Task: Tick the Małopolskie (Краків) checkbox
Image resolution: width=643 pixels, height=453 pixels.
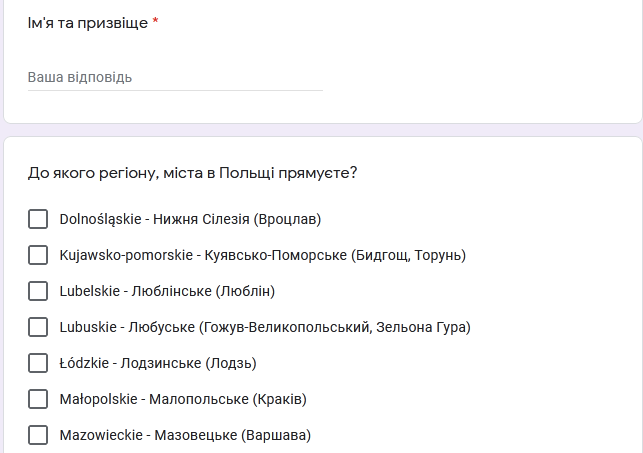Action: [38, 399]
